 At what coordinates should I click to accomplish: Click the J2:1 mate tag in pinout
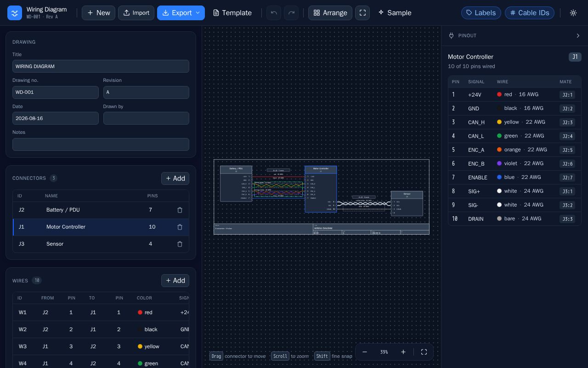point(567,95)
